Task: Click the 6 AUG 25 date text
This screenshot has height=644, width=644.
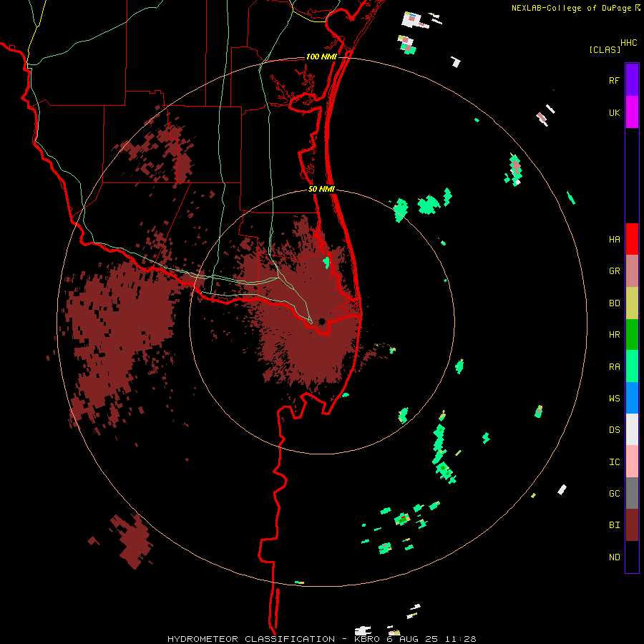Action: (411, 639)
